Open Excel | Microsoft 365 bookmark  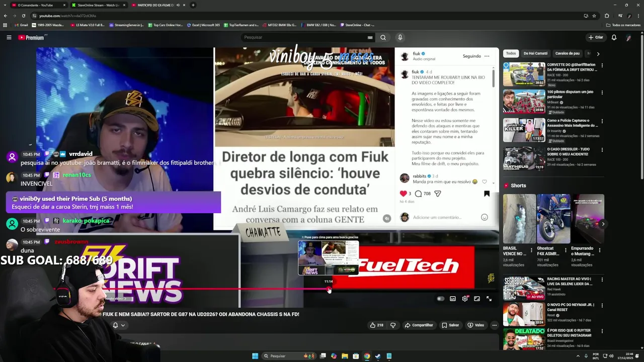tap(203, 25)
